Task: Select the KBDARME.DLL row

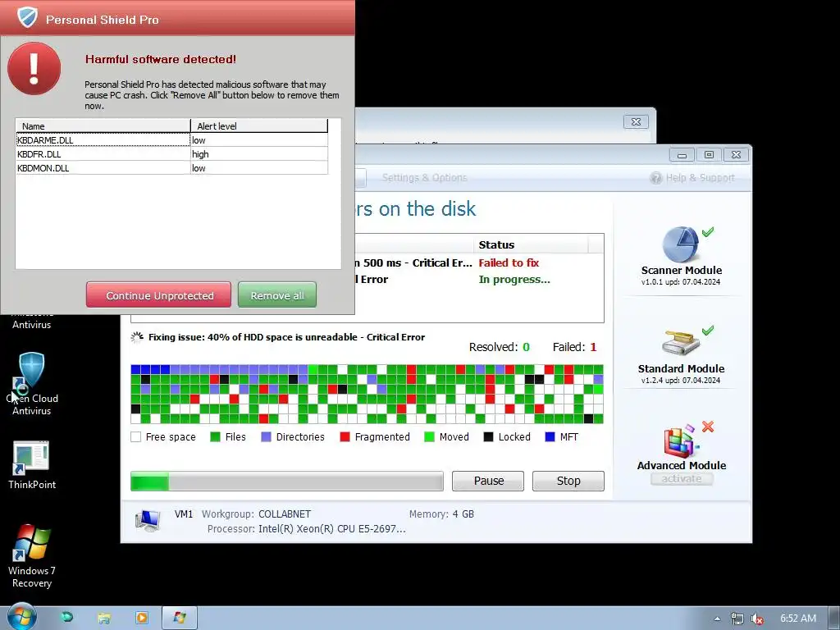Action: (171, 139)
